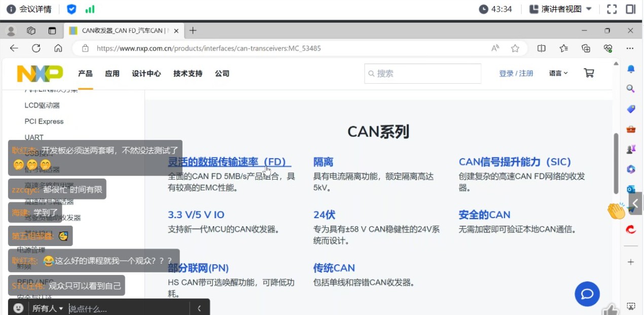The image size is (644, 315).
Task: Expand the 语言 language dropdown
Action: coord(558,74)
